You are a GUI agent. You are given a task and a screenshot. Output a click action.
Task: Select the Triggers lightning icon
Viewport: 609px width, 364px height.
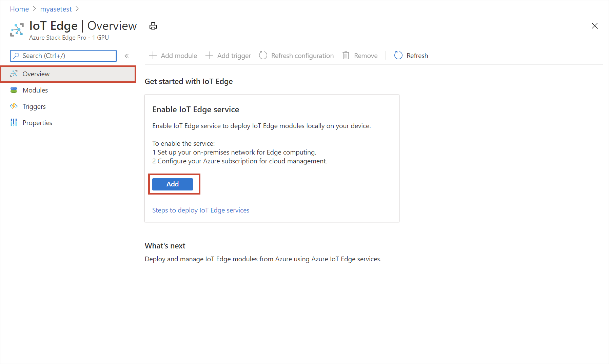pos(14,106)
